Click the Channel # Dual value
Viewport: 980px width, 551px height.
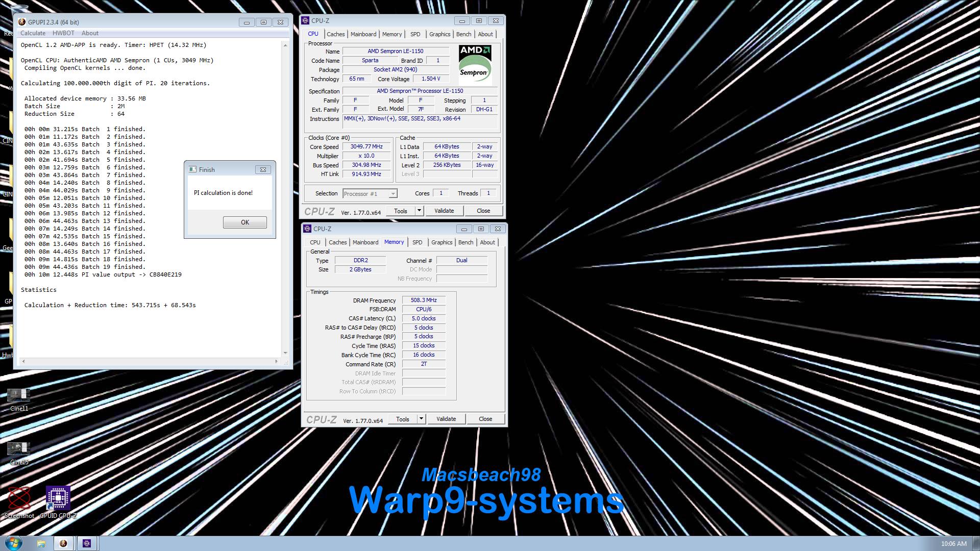pyautogui.click(x=462, y=260)
